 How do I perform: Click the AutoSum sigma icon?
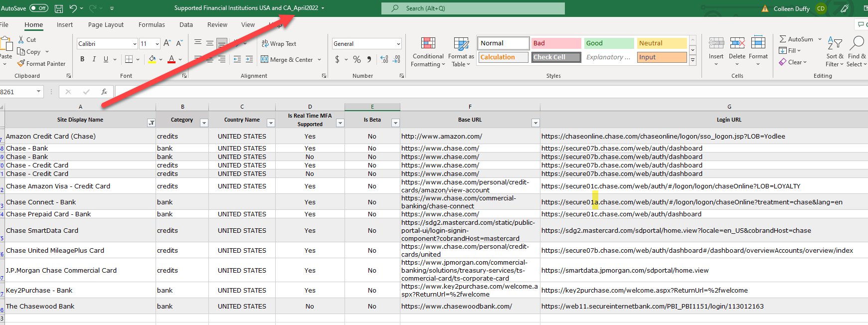783,39
